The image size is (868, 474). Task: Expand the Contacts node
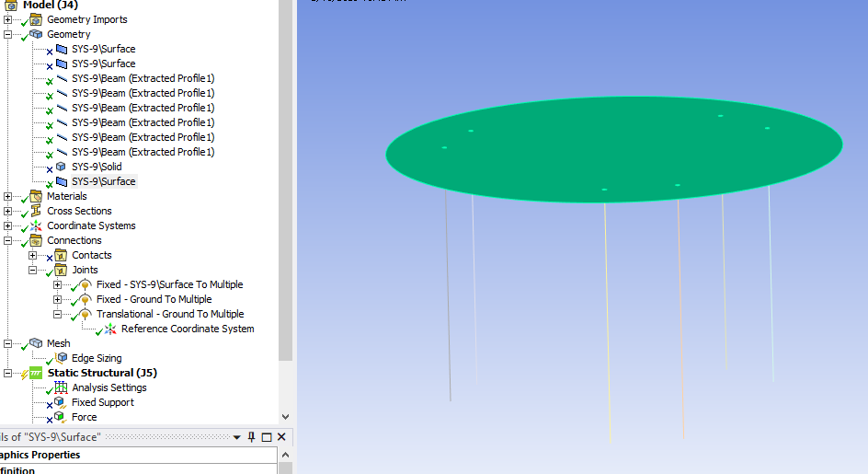point(33,256)
